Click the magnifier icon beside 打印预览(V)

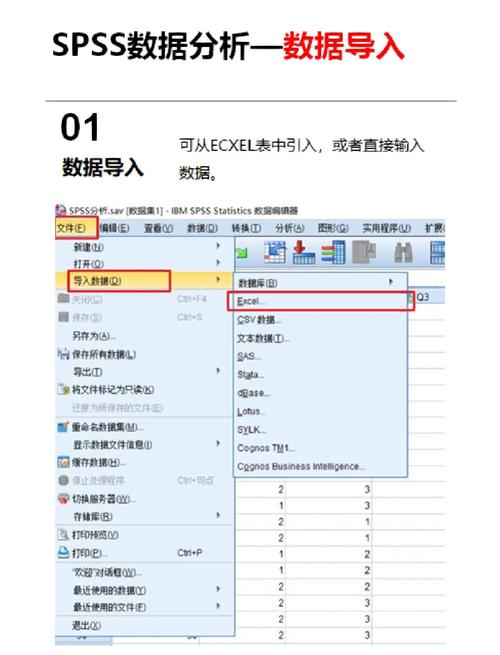(63, 534)
